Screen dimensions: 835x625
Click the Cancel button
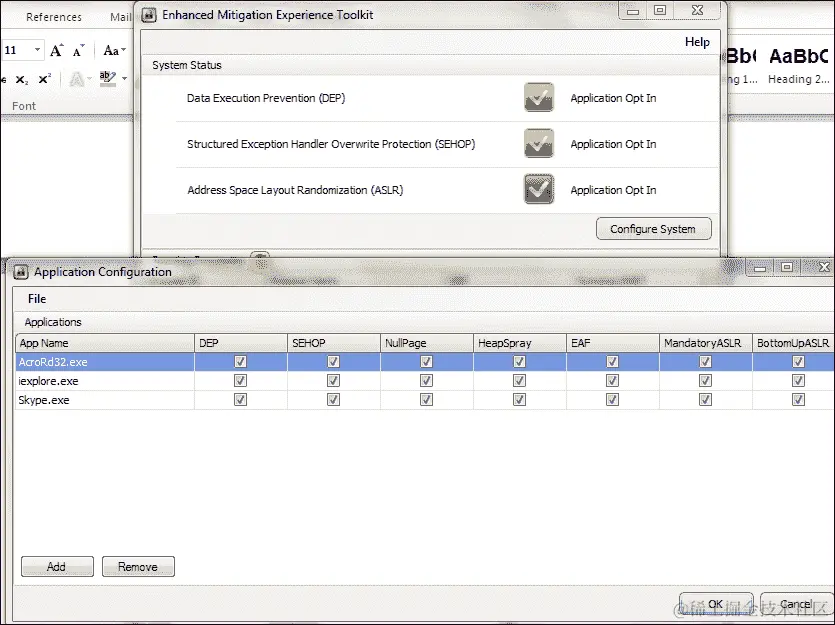pos(796,604)
